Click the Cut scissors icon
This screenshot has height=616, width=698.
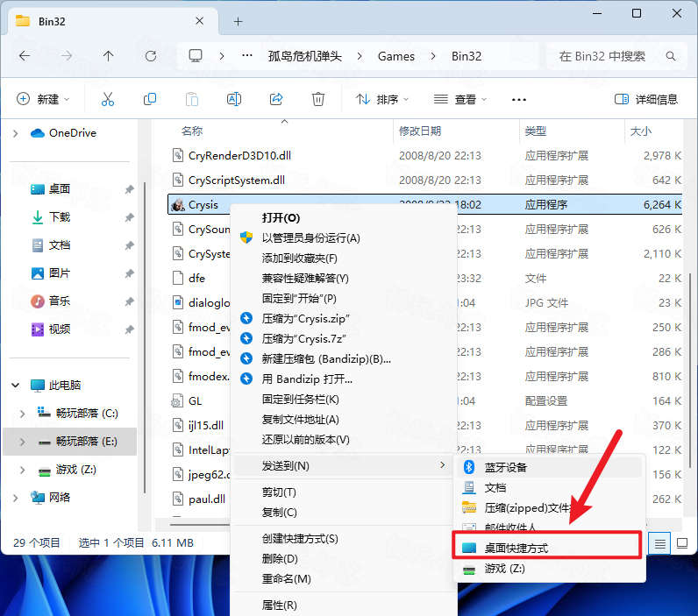click(x=108, y=99)
